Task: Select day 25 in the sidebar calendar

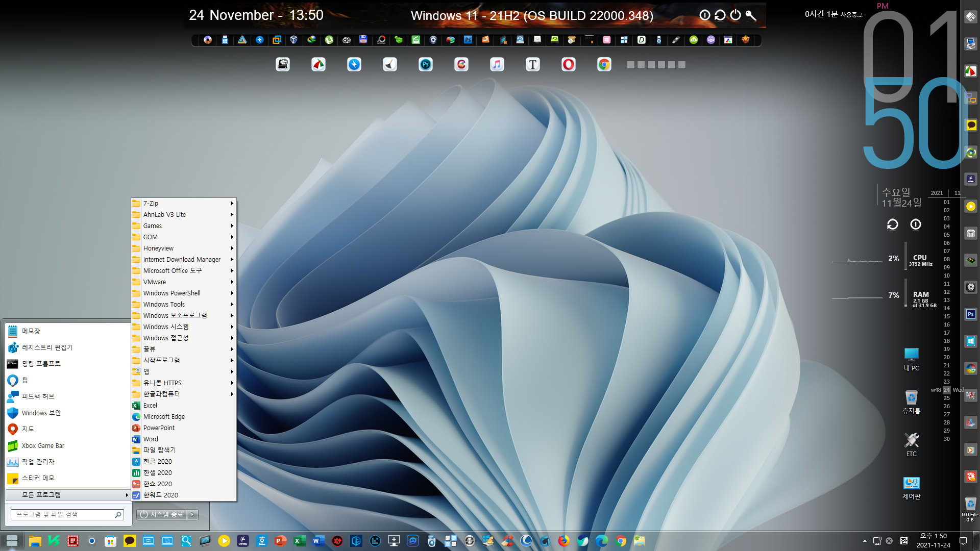Action: pos(946,398)
